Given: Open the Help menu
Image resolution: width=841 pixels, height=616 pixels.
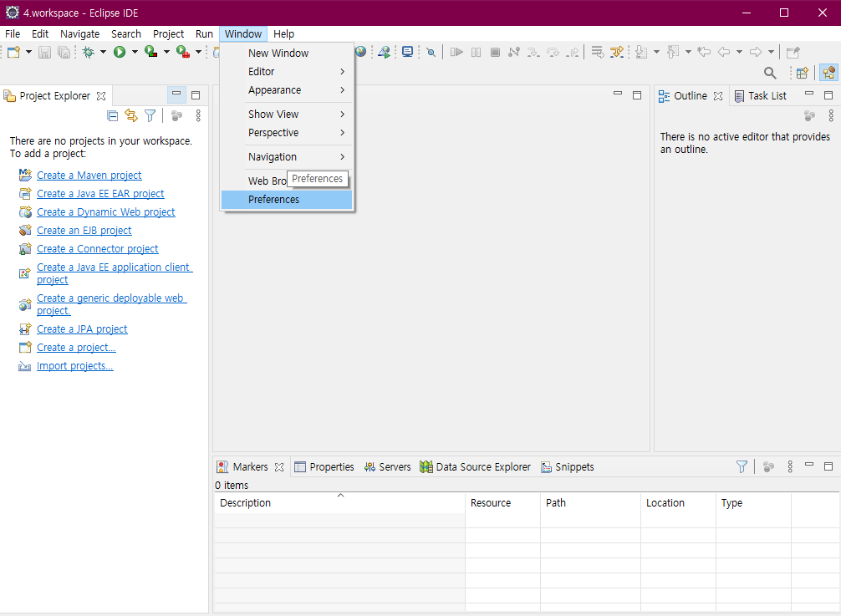Looking at the screenshot, I should pyautogui.click(x=283, y=33).
